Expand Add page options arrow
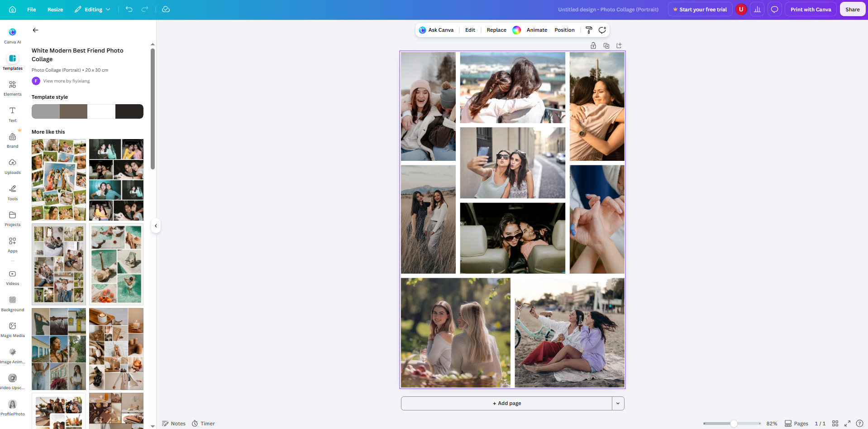The image size is (868, 429). 618,403
